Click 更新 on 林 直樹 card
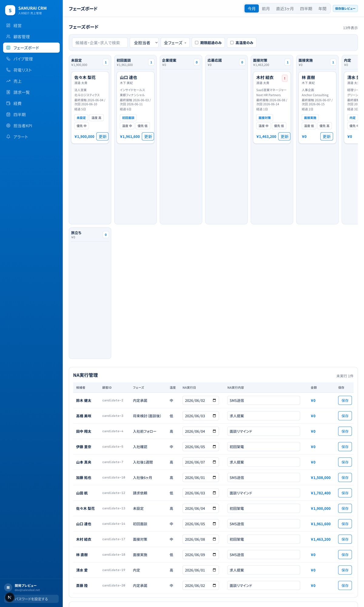 326,137
